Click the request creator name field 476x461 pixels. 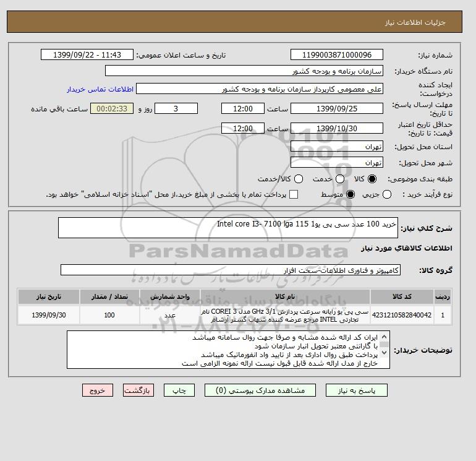pyautogui.click(x=260, y=89)
